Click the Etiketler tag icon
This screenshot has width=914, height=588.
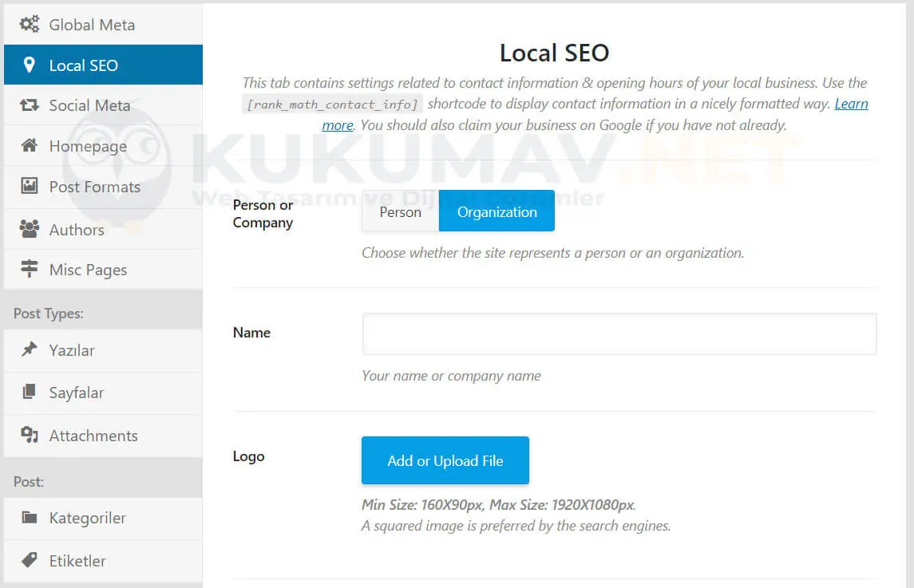pos(30,560)
